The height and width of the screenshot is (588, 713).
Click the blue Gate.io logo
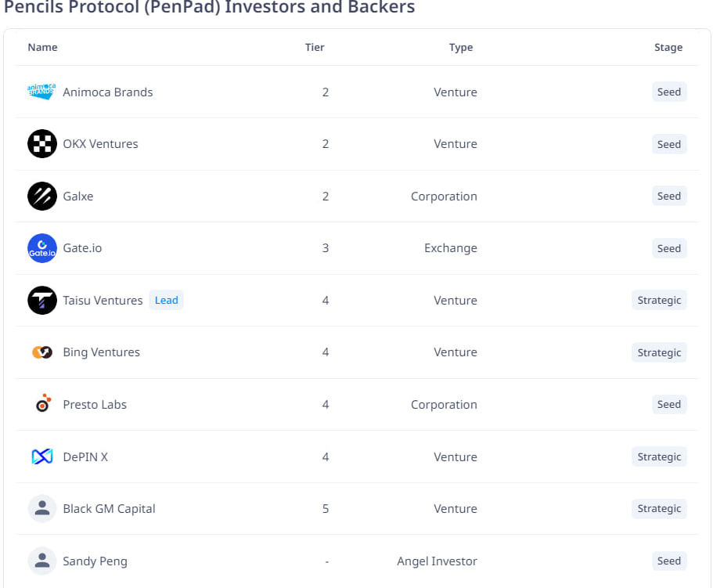pyautogui.click(x=41, y=248)
